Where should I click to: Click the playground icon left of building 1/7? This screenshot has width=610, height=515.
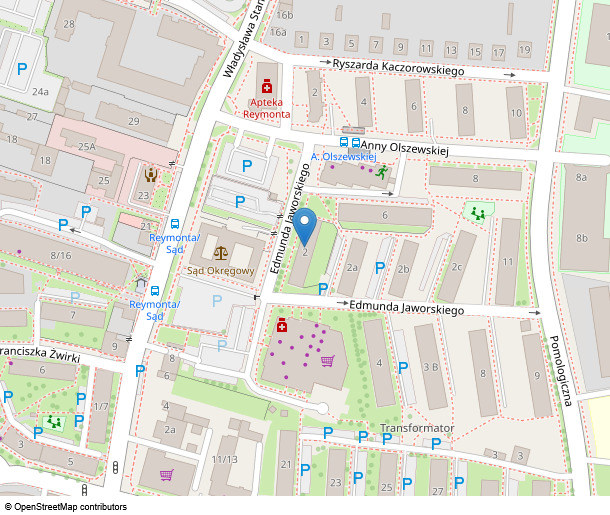(x=55, y=422)
